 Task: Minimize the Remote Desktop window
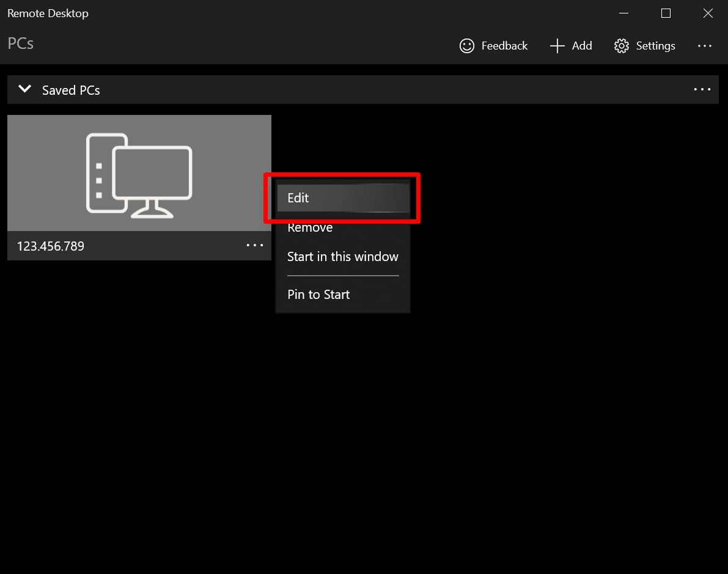coord(623,13)
